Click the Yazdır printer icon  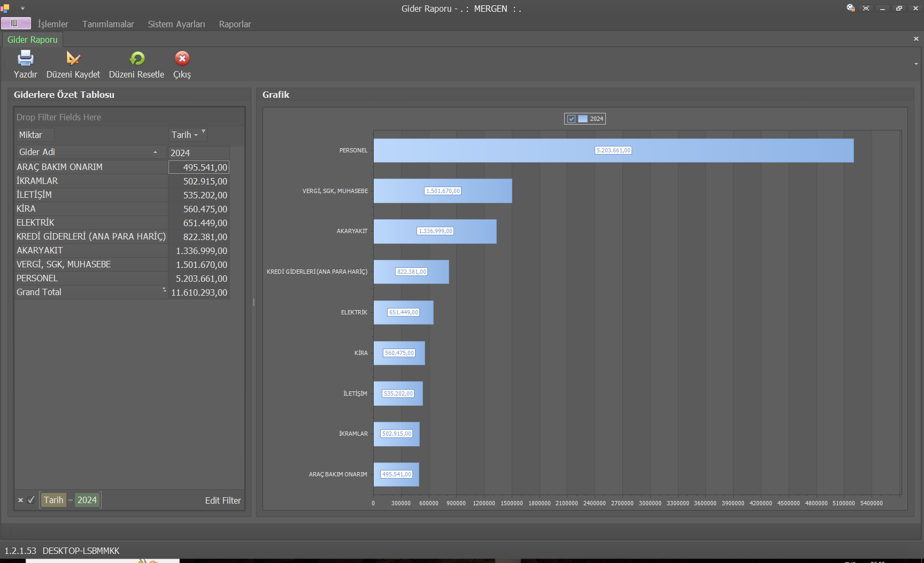[25, 58]
